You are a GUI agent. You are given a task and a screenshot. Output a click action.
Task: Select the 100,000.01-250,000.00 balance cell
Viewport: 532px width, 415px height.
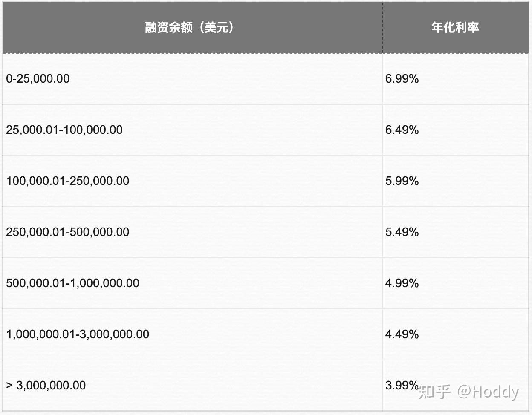click(x=68, y=181)
